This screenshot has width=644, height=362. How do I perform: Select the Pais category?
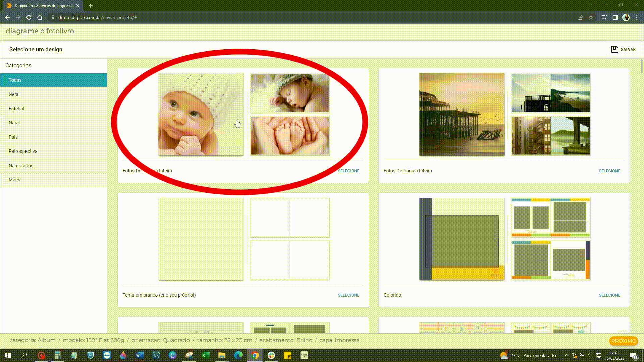(54, 137)
